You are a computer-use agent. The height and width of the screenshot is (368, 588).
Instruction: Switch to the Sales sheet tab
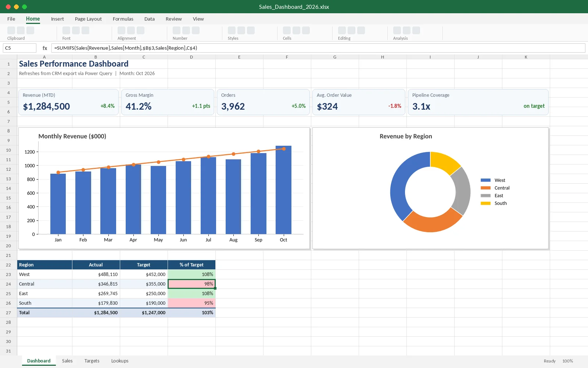(67, 361)
